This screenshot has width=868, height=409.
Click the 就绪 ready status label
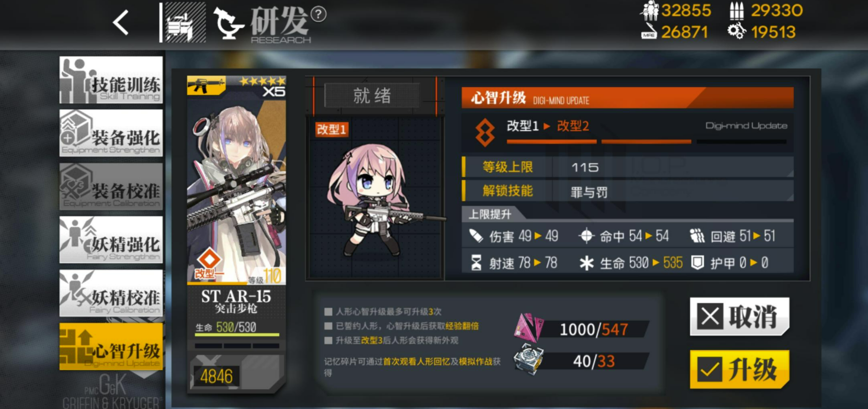372,95
